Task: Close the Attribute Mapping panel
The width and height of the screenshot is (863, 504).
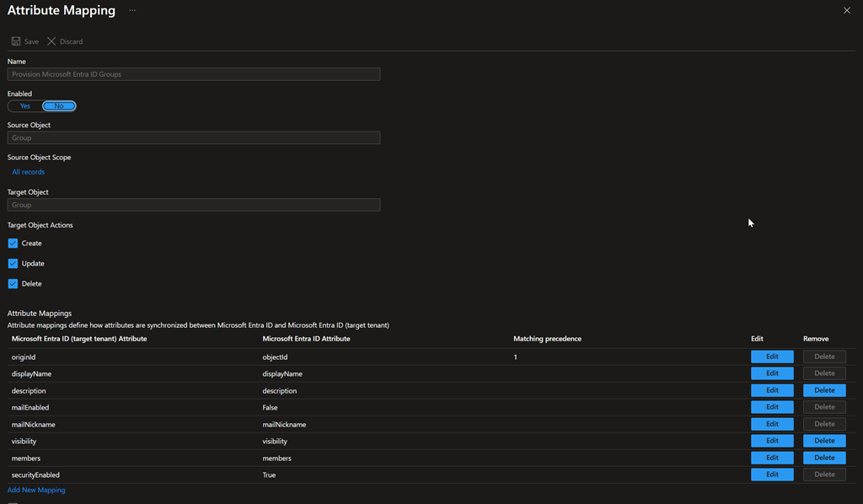Action: click(847, 10)
